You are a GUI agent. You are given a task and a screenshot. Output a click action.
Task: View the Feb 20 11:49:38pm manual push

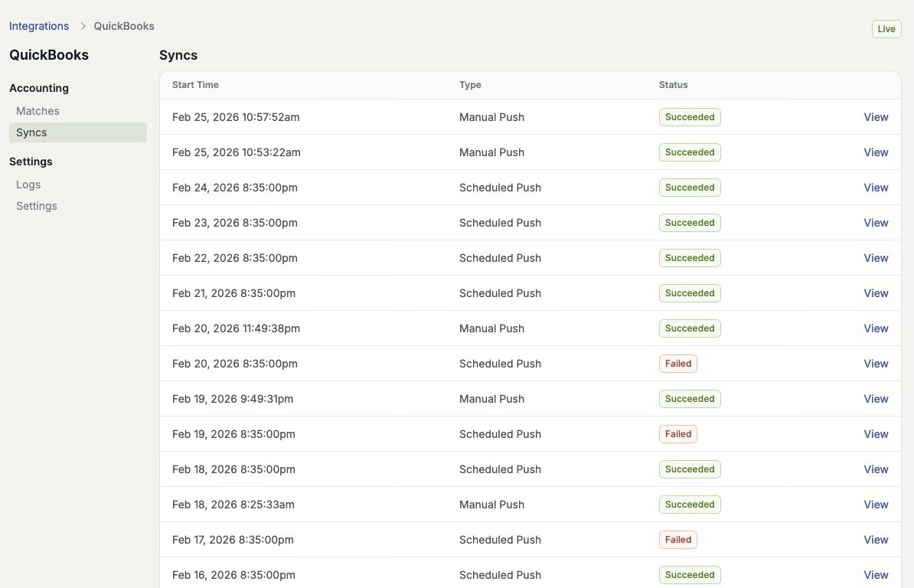(x=876, y=328)
